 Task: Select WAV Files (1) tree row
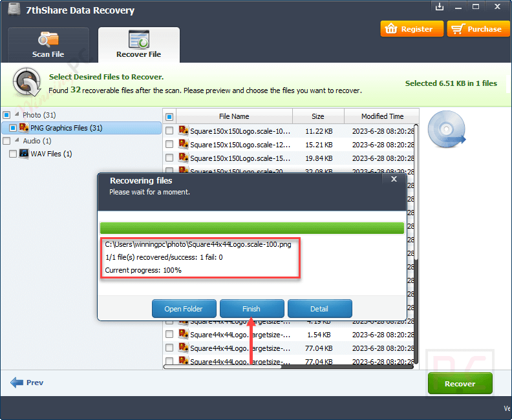(x=51, y=154)
